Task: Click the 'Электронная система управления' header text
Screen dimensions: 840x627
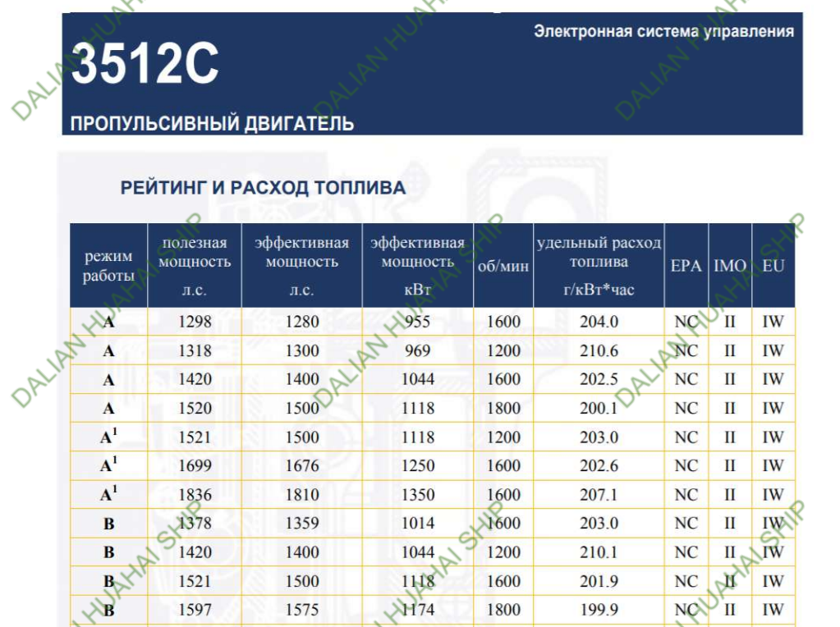Action: (663, 32)
